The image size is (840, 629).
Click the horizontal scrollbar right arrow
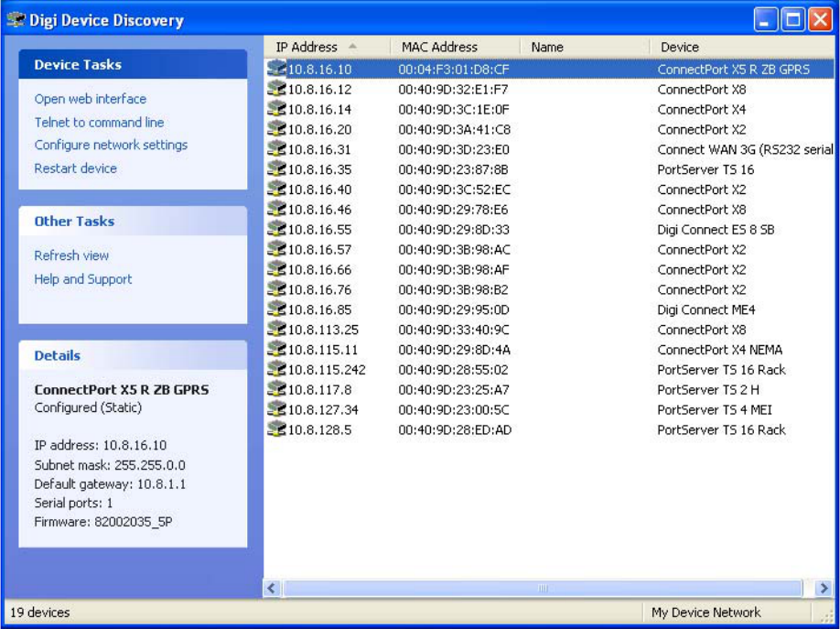824,588
